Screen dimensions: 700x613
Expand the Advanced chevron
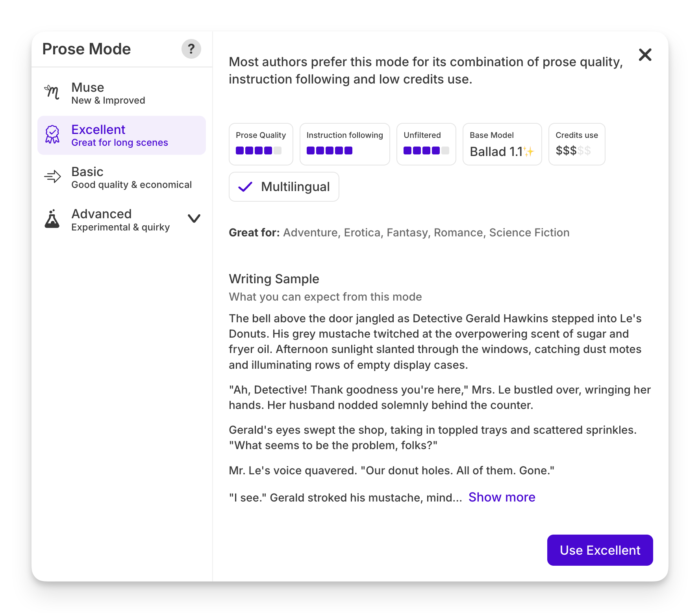[194, 218]
